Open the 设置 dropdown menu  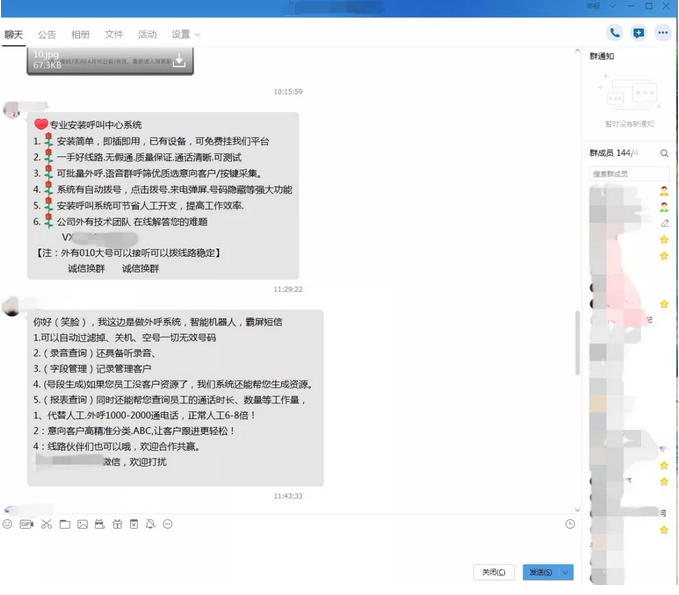point(185,34)
